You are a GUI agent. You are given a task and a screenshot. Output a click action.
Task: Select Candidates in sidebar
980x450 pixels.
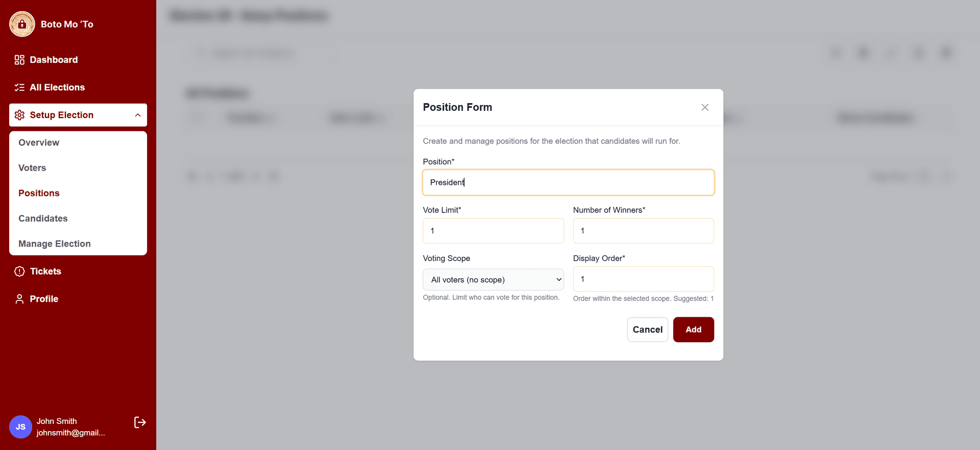click(x=43, y=219)
